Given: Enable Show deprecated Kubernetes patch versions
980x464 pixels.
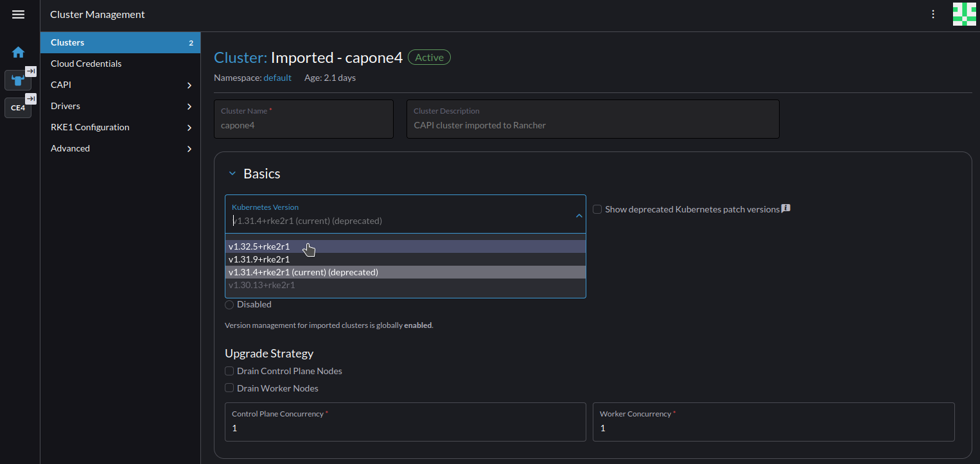Looking at the screenshot, I should point(597,209).
